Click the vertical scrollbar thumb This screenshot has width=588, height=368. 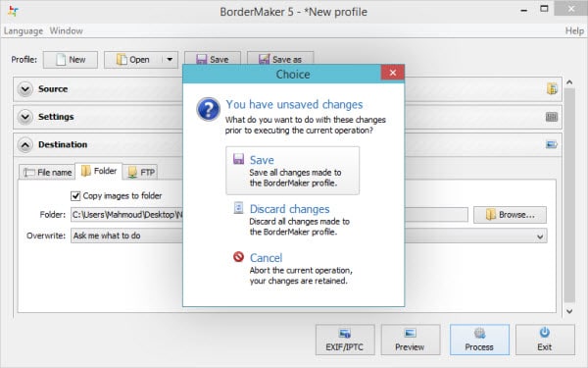[569, 195]
